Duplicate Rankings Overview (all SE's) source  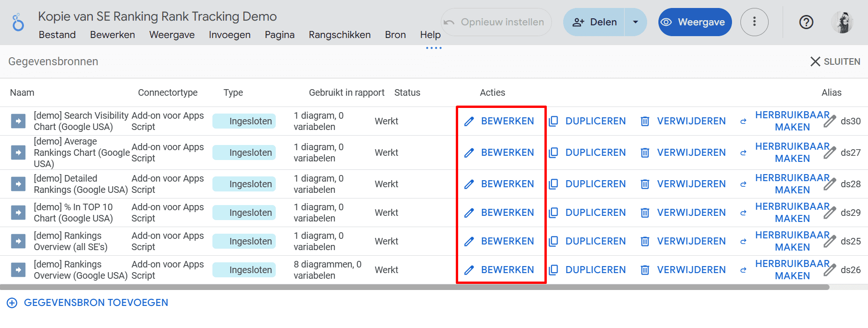pyautogui.click(x=587, y=241)
